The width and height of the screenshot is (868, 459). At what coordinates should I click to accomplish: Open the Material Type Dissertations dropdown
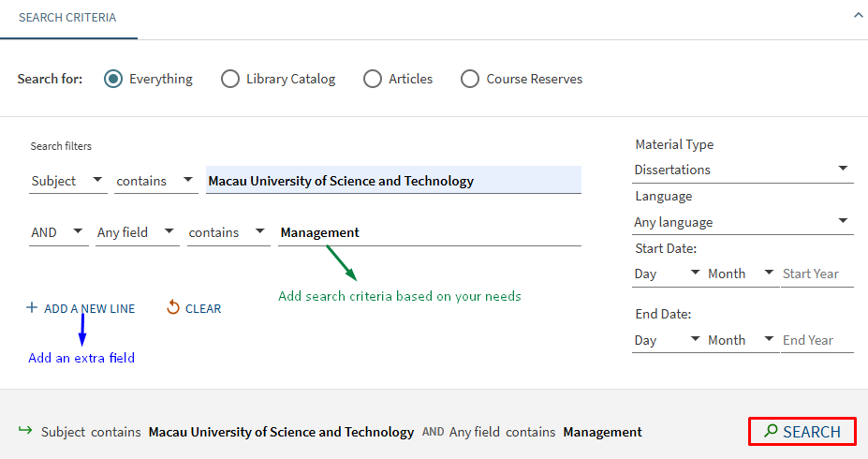(743, 170)
